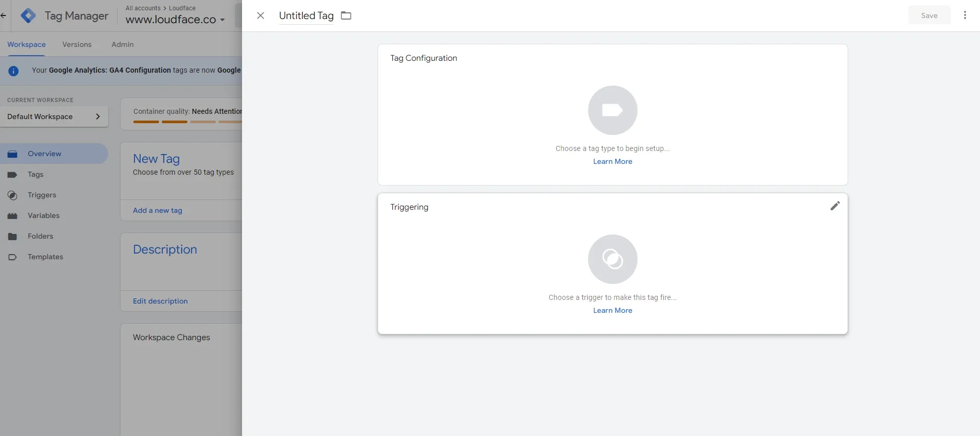The width and height of the screenshot is (980, 436).
Task: Click the New Tag heading
Action: pos(156,159)
